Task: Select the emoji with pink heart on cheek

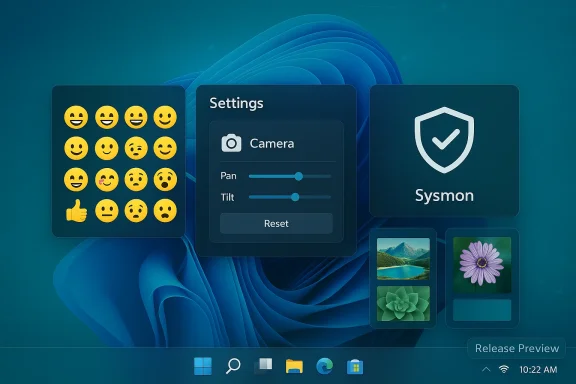Action: pyautogui.click(x=107, y=180)
